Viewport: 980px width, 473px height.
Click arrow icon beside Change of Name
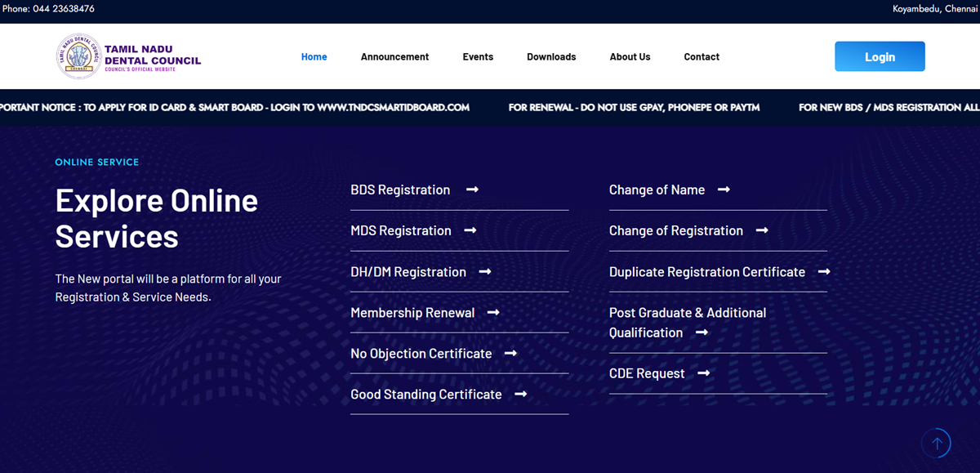coord(724,190)
